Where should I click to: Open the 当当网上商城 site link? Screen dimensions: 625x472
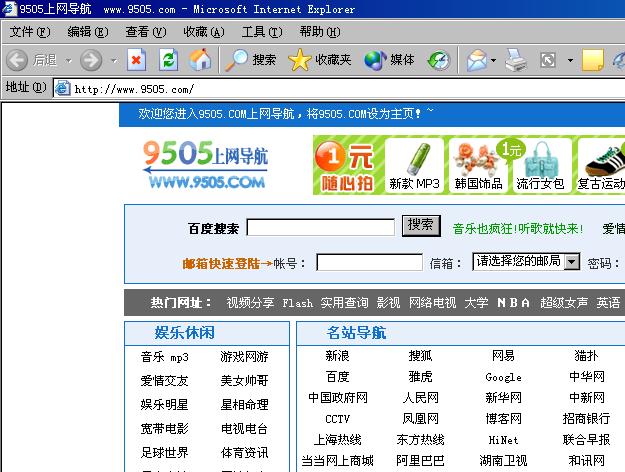coord(338,460)
